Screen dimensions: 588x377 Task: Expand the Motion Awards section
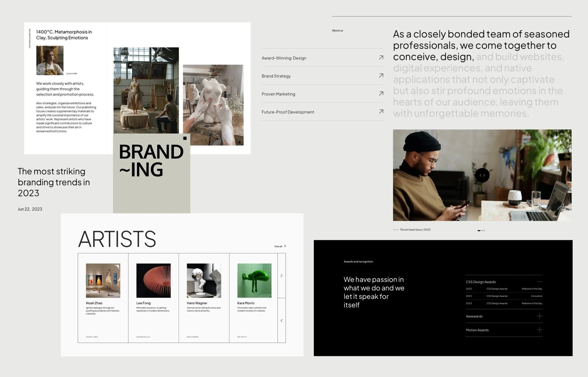tap(539, 330)
